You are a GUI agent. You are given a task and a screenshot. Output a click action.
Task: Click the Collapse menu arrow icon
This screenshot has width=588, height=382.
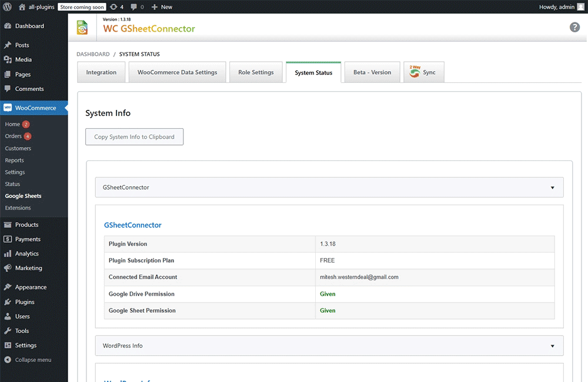pos(8,360)
